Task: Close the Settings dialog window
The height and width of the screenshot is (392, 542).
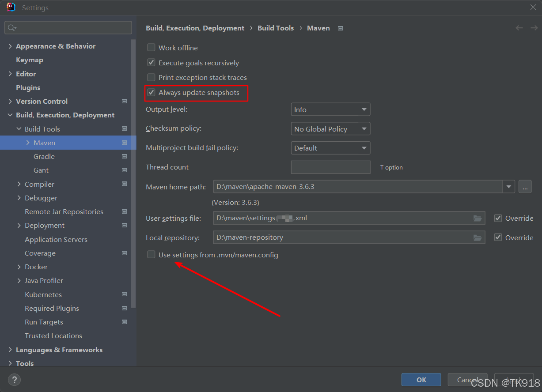Action: coord(533,7)
